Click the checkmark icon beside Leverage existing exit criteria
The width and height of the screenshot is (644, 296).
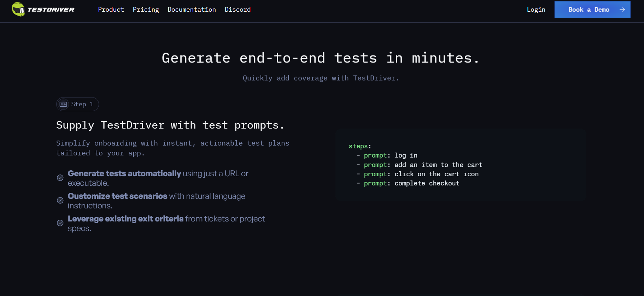60,223
